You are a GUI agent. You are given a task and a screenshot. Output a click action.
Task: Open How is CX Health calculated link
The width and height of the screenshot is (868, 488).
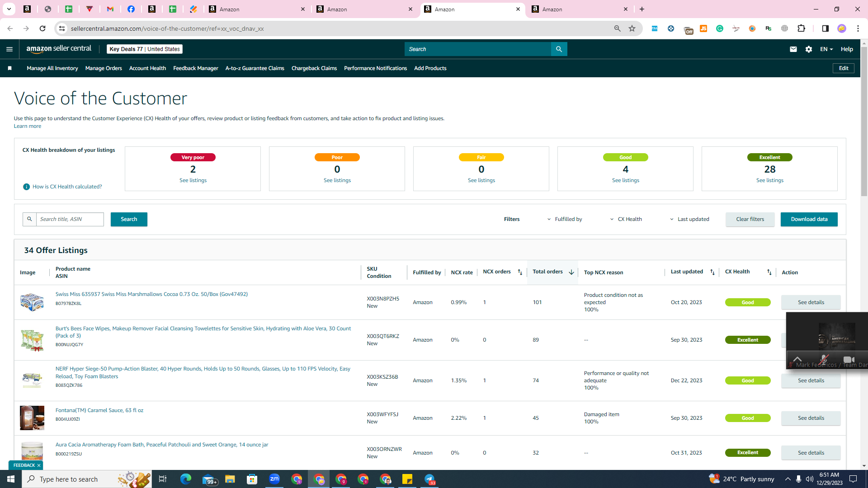(x=67, y=187)
